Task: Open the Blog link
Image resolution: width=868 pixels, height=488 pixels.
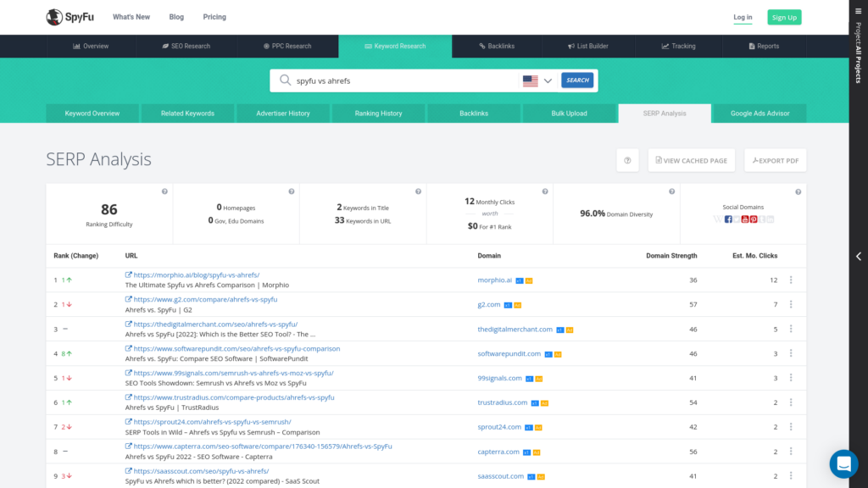Action: [176, 17]
